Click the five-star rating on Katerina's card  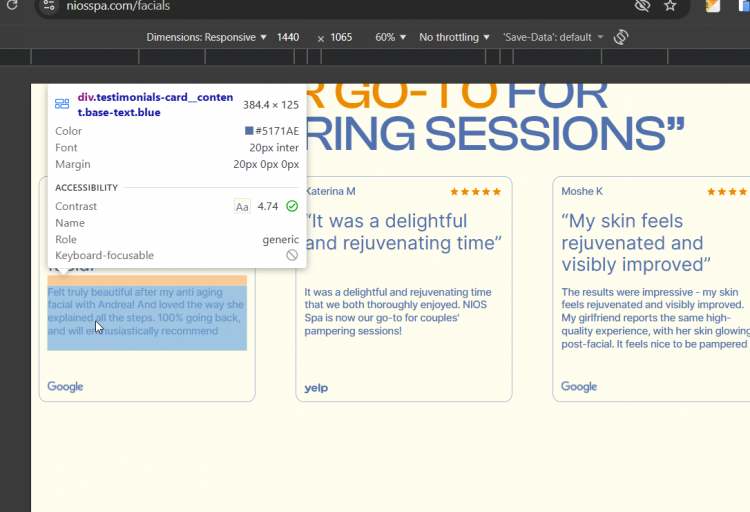[475, 192]
